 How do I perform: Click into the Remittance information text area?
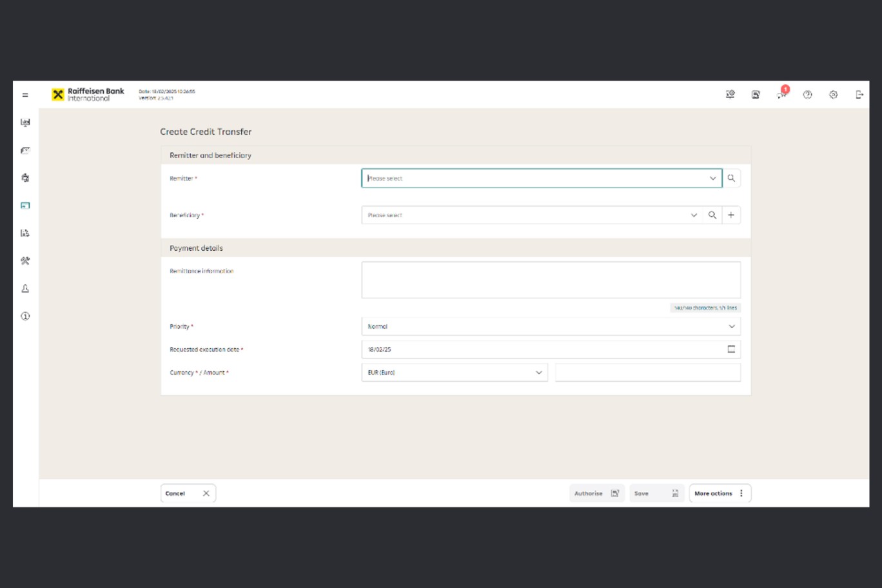[x=551, y=280]
